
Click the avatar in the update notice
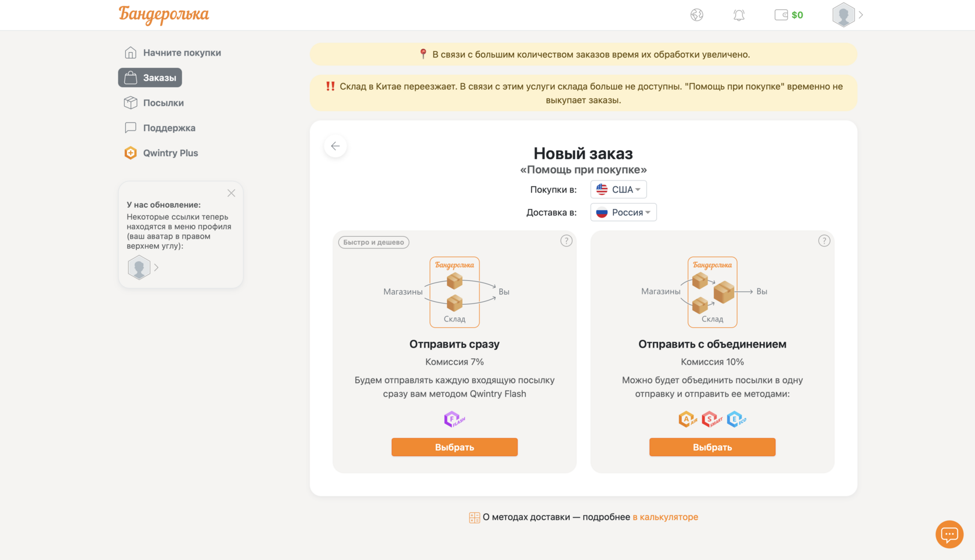coord(139,268)
